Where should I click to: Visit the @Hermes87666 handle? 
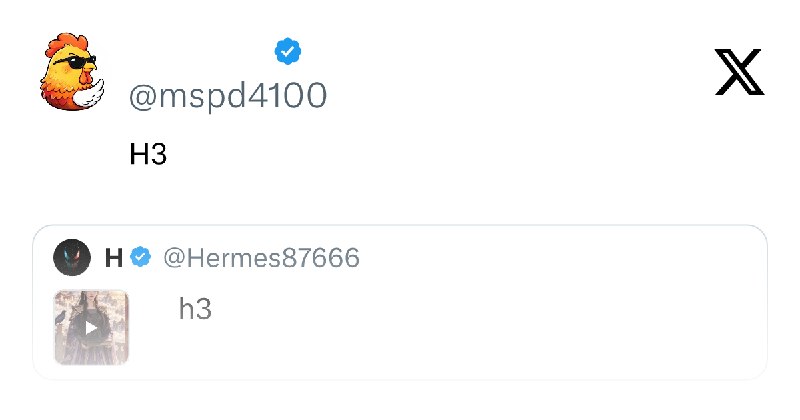(x=262, y=257)
